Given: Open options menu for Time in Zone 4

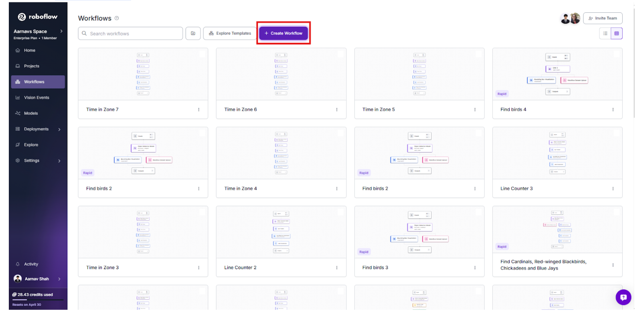Looking at the screenshot, I should (337, 189).
